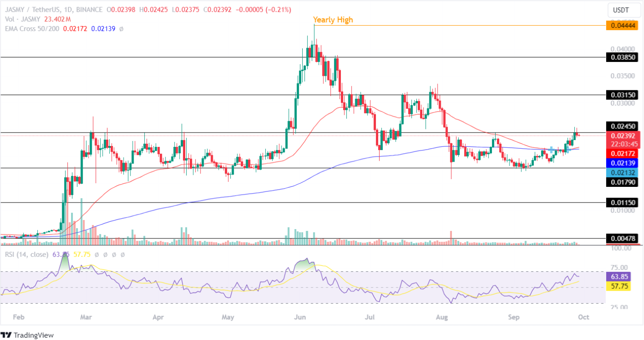Click the Sep label on time axis

point(514,317)
